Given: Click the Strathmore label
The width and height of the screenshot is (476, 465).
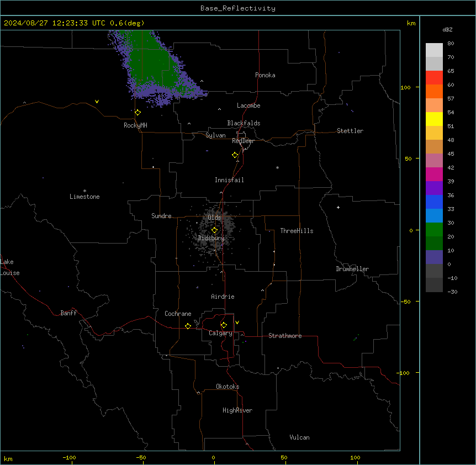Looking at the screenshot, I should pyautogui.click(x=285, y=336).
